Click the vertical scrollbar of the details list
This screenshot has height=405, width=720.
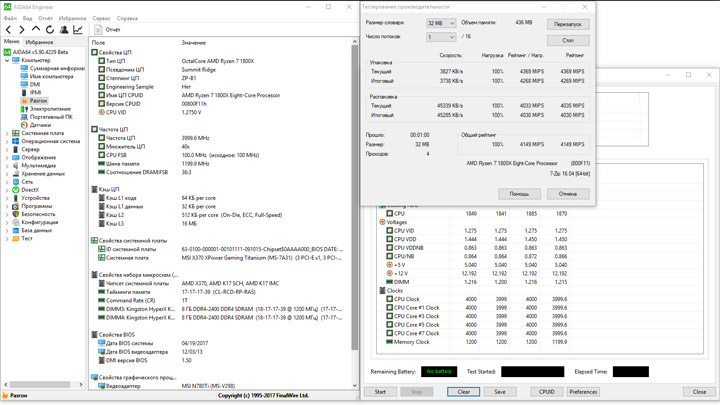pos(354,197)
